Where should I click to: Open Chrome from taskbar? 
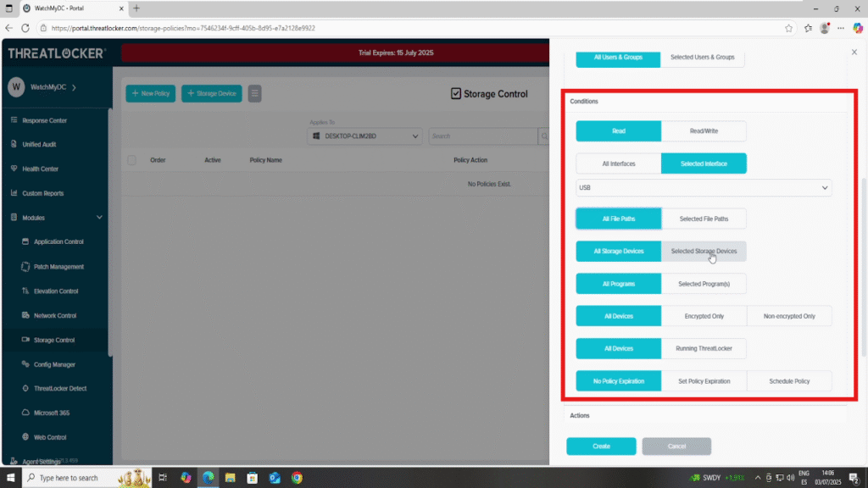tap(298, 478)
